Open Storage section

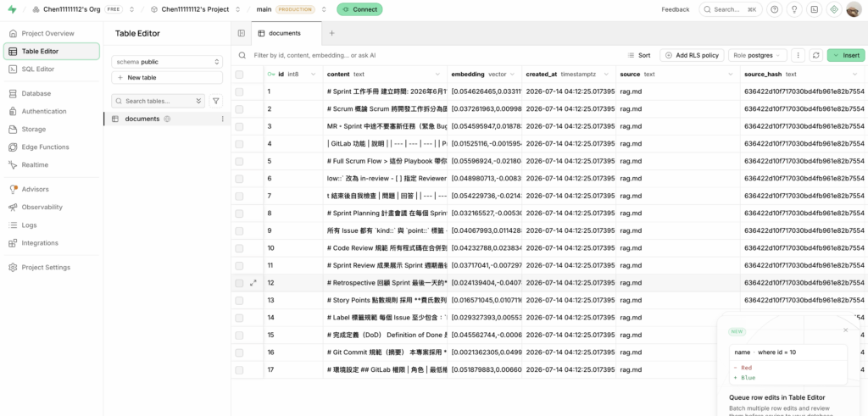(x=52, y=129)
